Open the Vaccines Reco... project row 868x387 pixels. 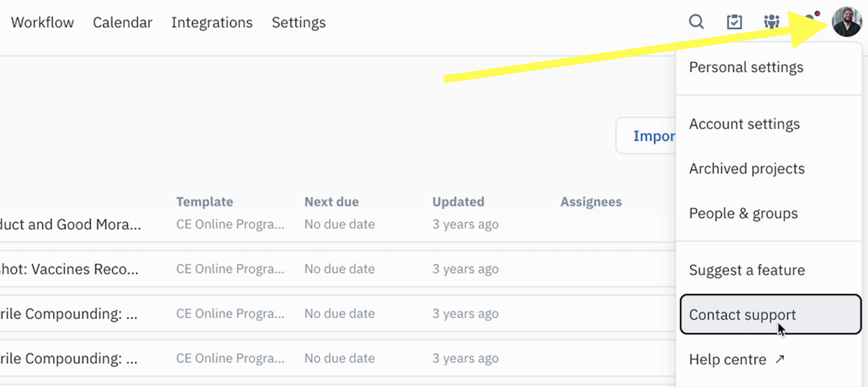click(x=337, y=269)
